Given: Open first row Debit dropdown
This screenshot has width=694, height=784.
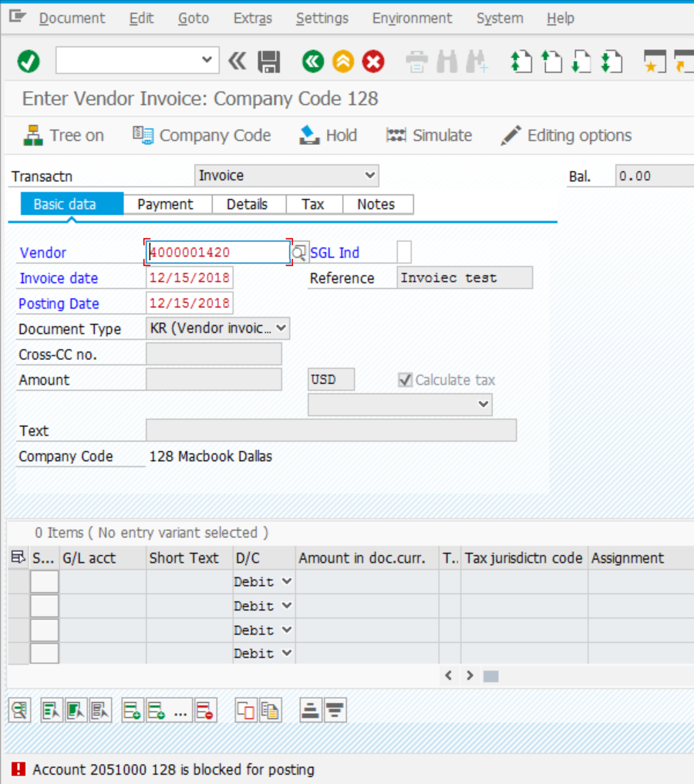Looking at the screenshot, I should (287, 581).
